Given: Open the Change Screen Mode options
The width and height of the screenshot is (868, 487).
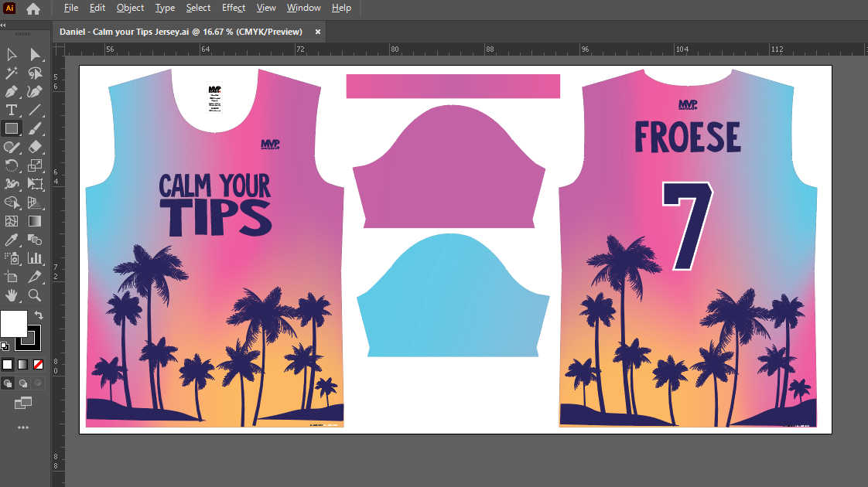Looking at the screenshot, I should point(22,403).
